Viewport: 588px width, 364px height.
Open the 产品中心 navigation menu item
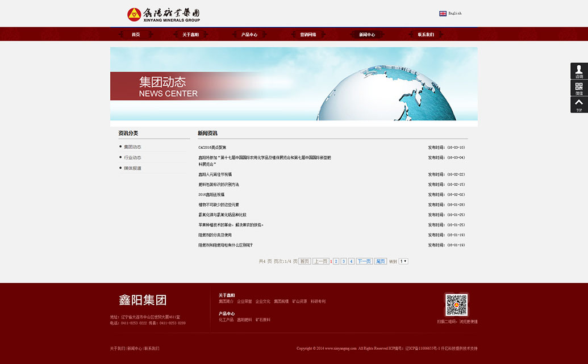coord(249,35)
